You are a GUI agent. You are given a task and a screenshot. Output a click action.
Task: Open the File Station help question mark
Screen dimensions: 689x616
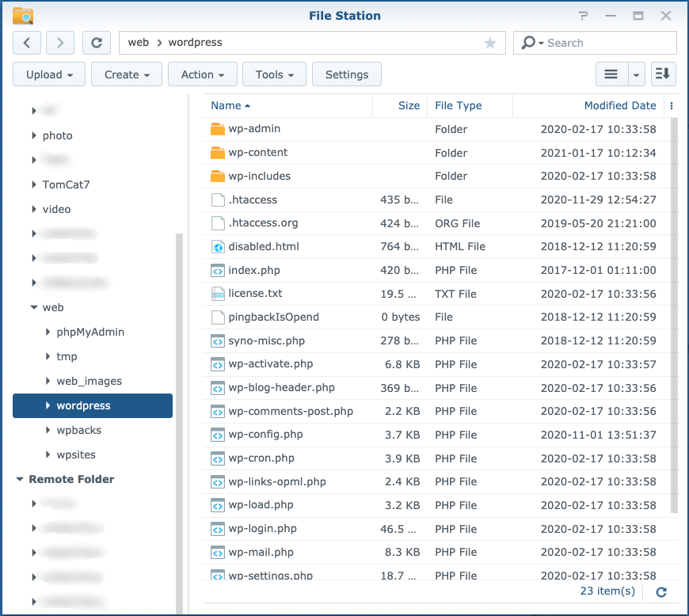coord(583,16)
